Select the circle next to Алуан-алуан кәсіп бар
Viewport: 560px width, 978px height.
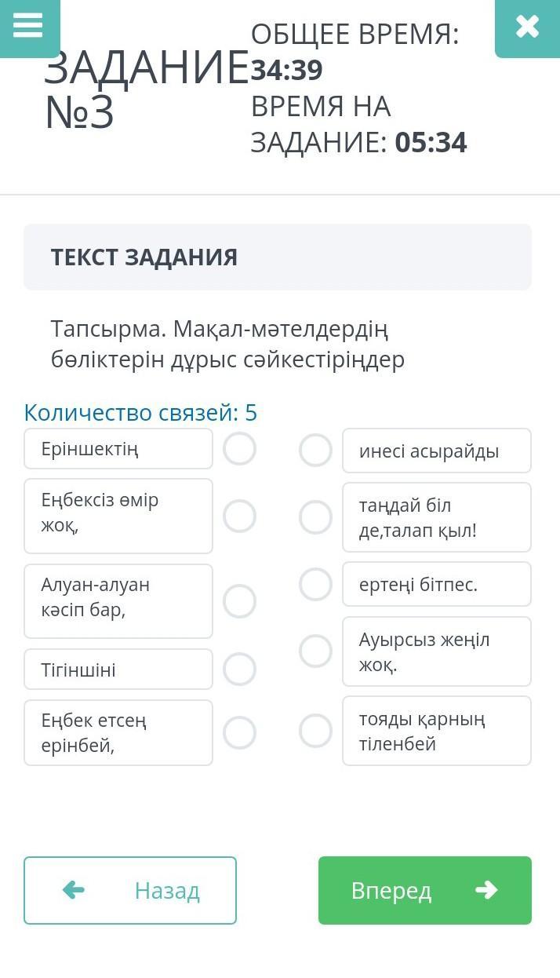[239, 601]
